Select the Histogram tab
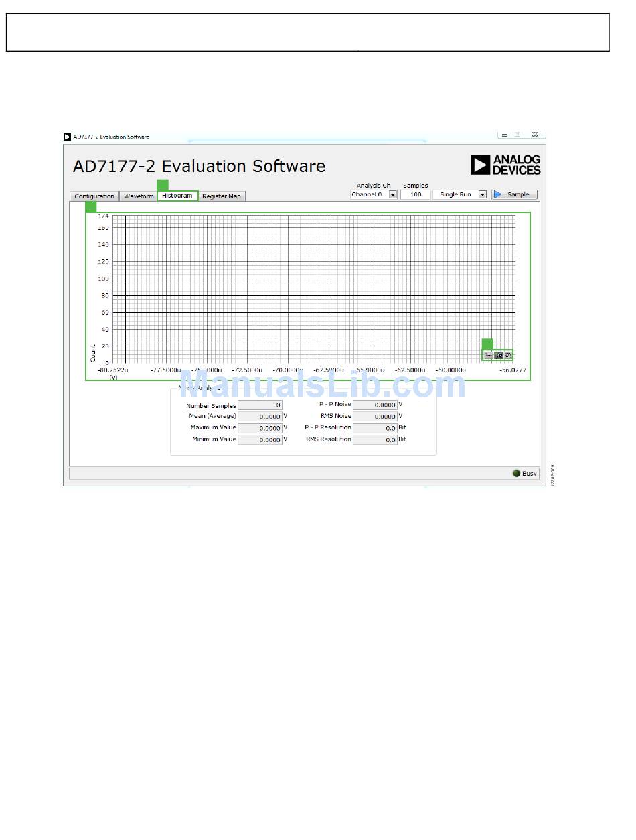This screenshot has height=840, width=636. tap(177, 196)
